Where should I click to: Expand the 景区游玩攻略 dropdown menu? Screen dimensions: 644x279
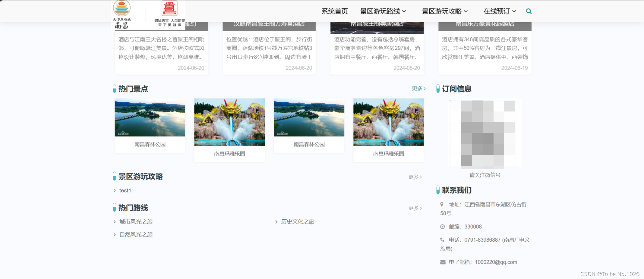pyautogui.click(x=442, y=11)
